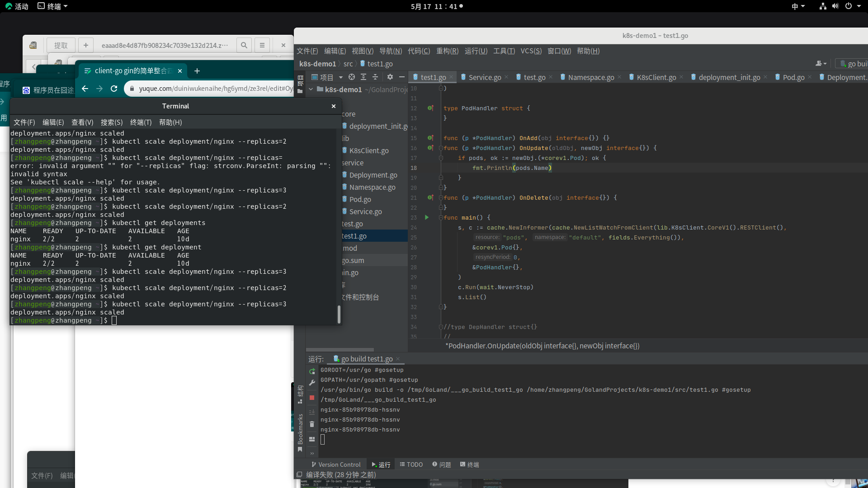
Task: Open 终端(T) menu in Terminal window
Action: click(x=141, y=122)
